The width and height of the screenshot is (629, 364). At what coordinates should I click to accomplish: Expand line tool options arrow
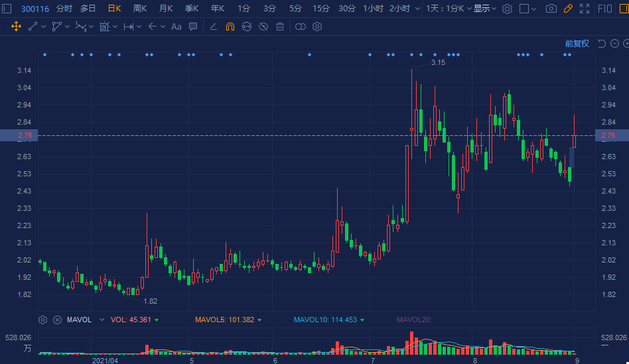(43, 27)
